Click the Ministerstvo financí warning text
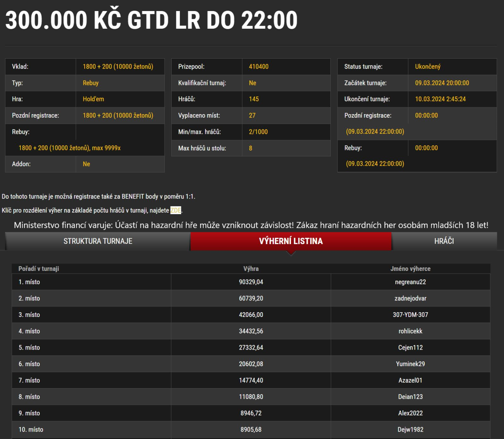Image resolution: width=504 pixels, height=439 pixels. 251,225
